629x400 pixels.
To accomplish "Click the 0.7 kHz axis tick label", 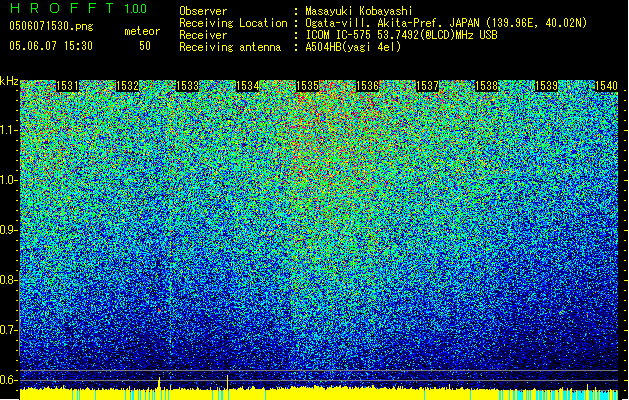I will point(7,330).
